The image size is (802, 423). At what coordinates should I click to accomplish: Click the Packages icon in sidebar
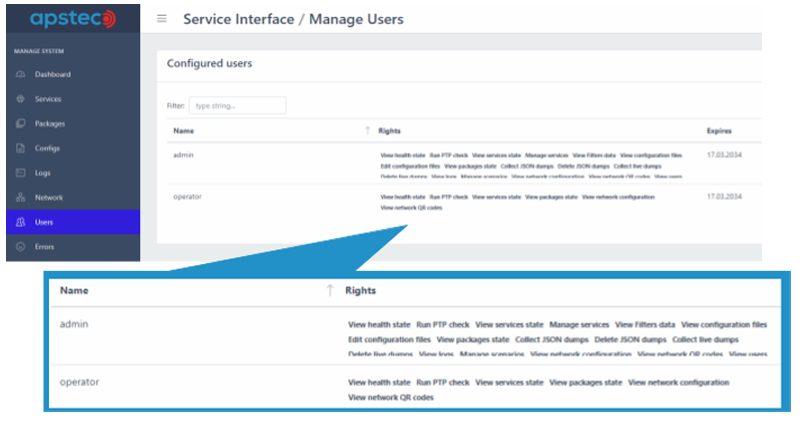pos(21,124)
